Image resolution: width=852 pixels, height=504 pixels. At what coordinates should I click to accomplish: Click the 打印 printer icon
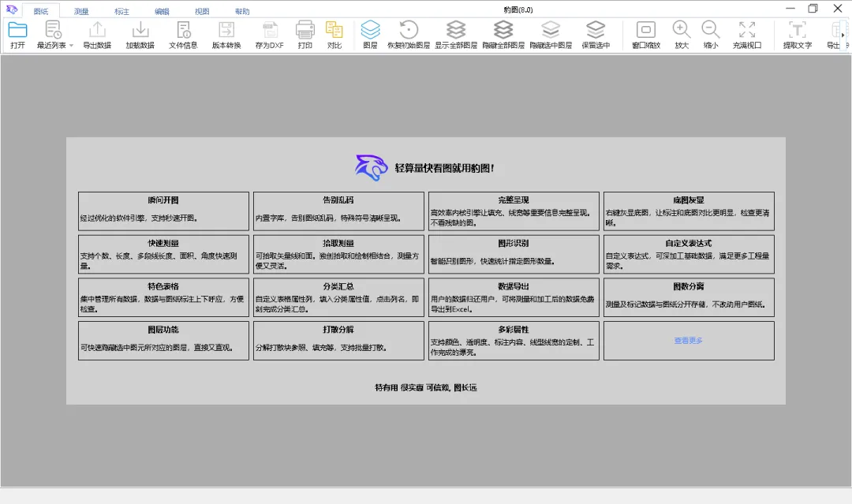tap(305, 30)
